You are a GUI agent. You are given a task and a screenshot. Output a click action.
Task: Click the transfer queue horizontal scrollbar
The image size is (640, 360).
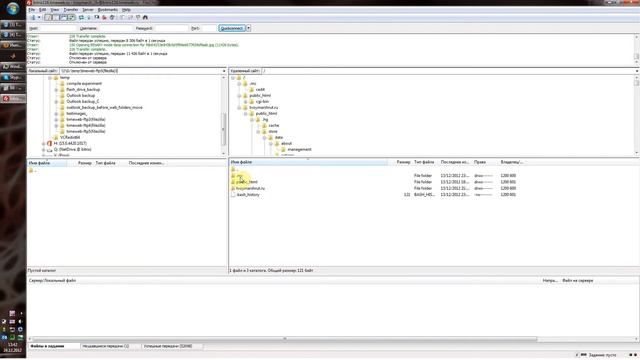285,339
